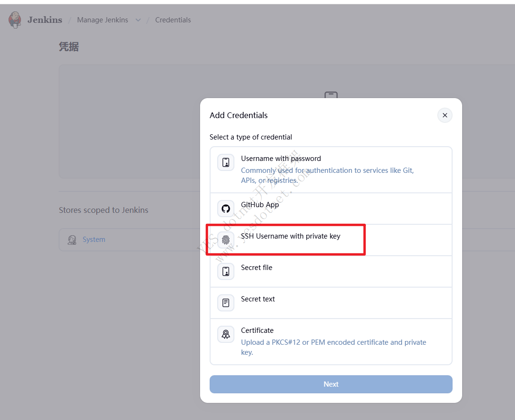This screenshot has width=515, height=420.
Task: Select the SSH fingerprint icon
Action: click(x=226, y=240)
